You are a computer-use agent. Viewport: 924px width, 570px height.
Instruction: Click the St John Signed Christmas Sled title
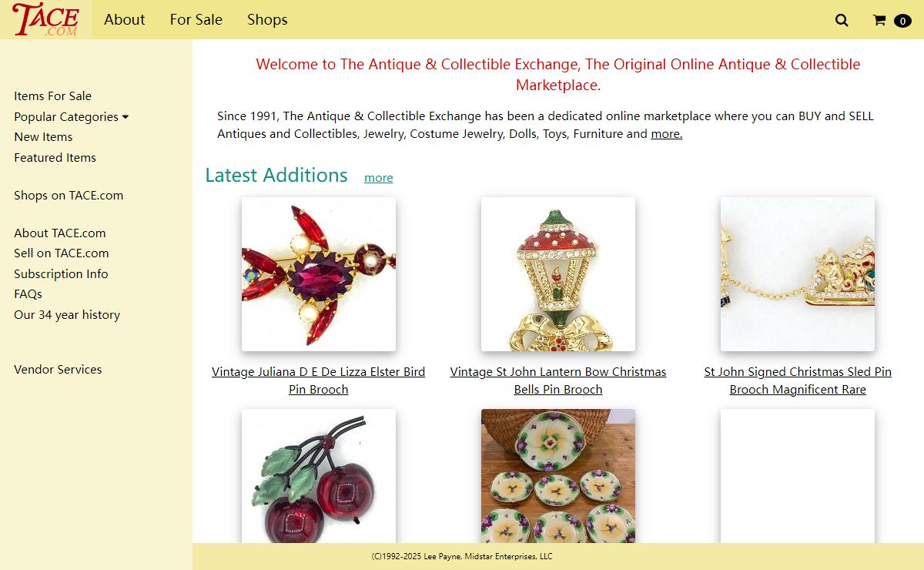(x=798, y=381)
